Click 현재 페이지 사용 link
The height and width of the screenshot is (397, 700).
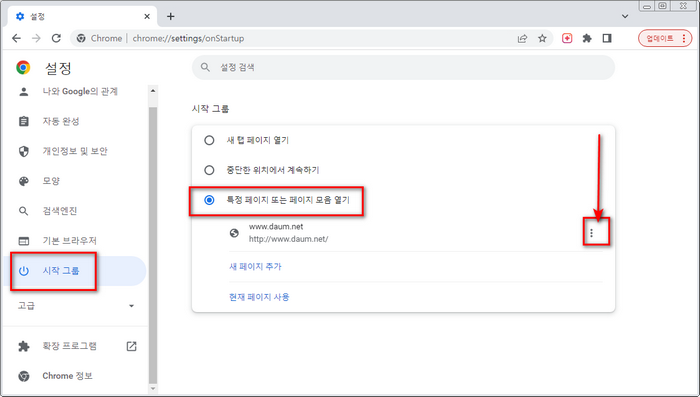259,297
